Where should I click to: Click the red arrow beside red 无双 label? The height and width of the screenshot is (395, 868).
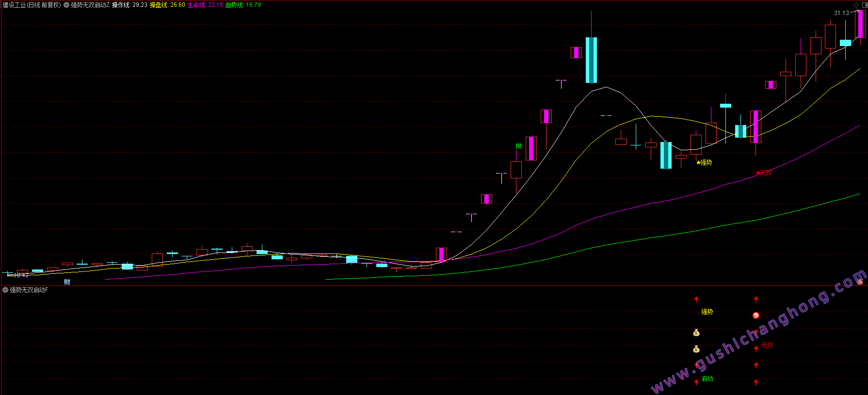(755, 348)
